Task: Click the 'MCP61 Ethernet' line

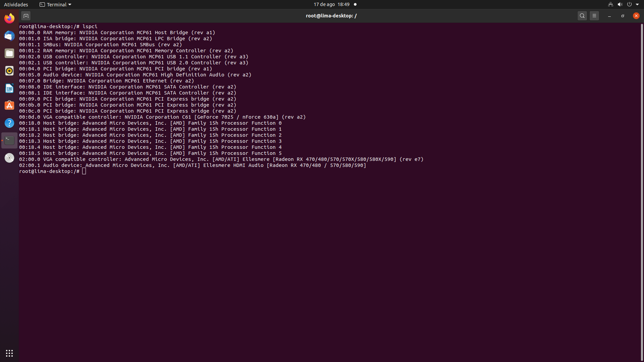Action: (107, 81)
